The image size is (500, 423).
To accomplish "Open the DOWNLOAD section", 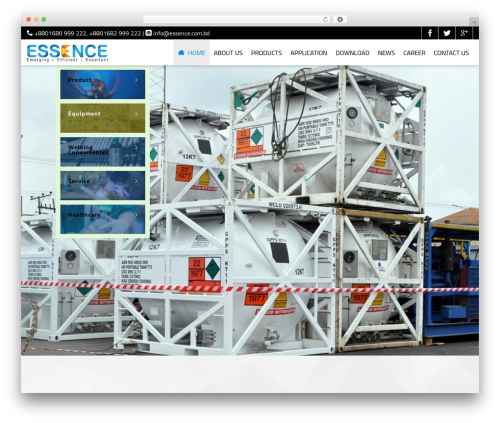I will point(352,53).
